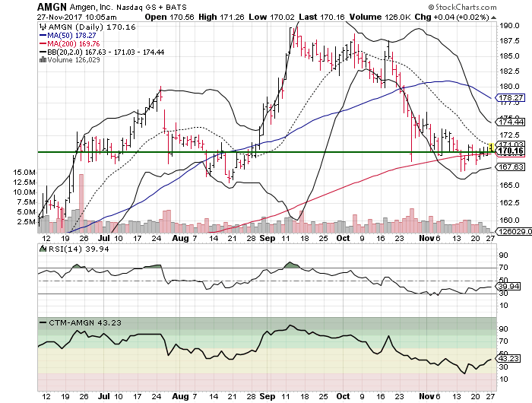Select the blue MA(50) legend line swatch
532x403 pixels.
click(x=43, y=35)
